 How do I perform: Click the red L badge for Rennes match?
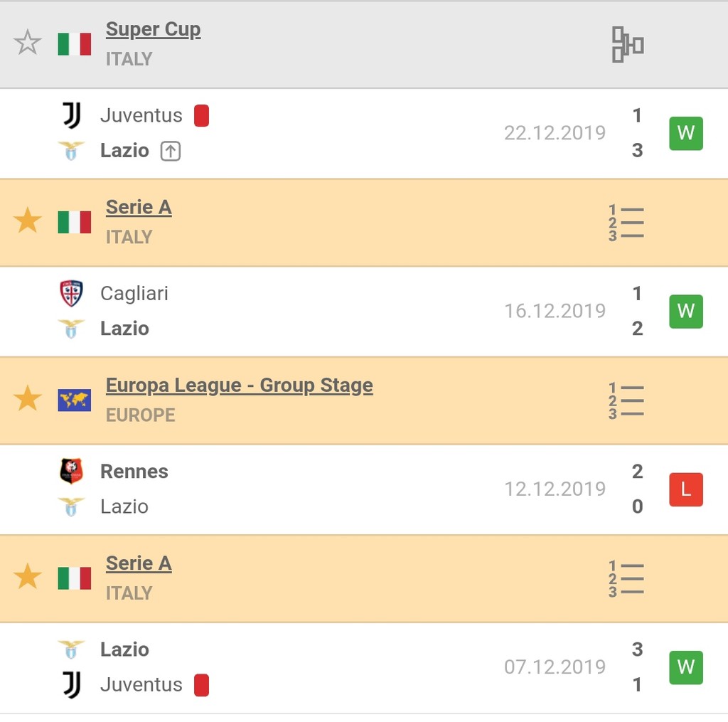(x=685, y=489)
